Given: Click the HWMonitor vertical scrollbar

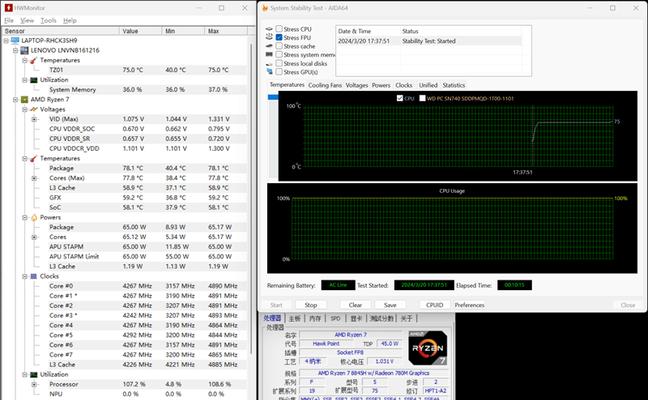Looking at the screenshot, I should [251, 198].
